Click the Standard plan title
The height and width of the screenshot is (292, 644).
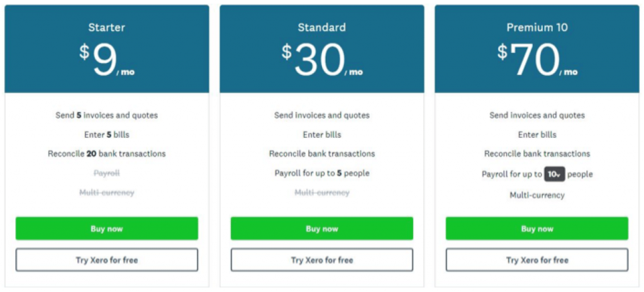321,28
